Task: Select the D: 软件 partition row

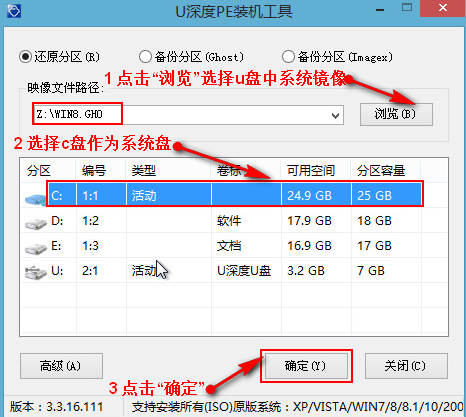Action: 234,221
